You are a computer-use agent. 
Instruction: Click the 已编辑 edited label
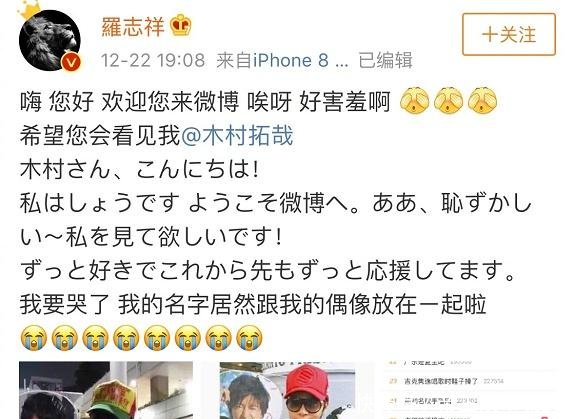(385, 60)
